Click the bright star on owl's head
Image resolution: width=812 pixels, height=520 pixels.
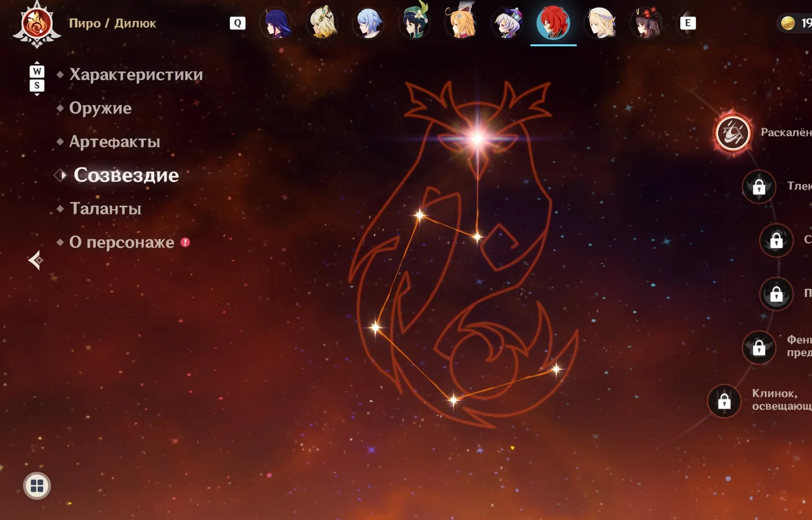point(478,139)
